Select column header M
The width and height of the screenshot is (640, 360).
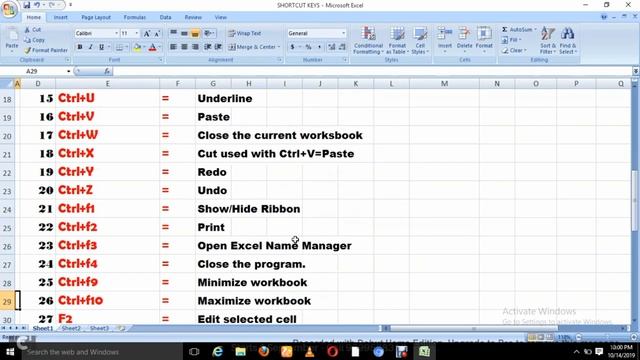444,84
